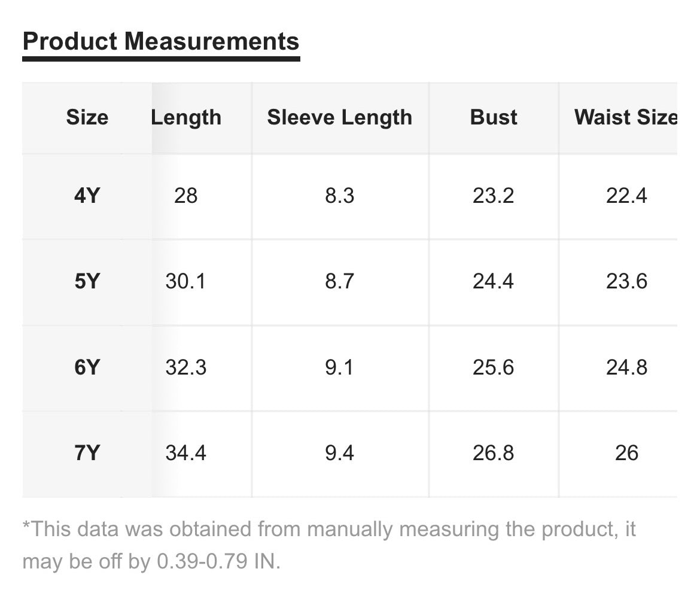Screen dimensions: 700x593
Task: Click the Bust column header
Action: point(494,117)
